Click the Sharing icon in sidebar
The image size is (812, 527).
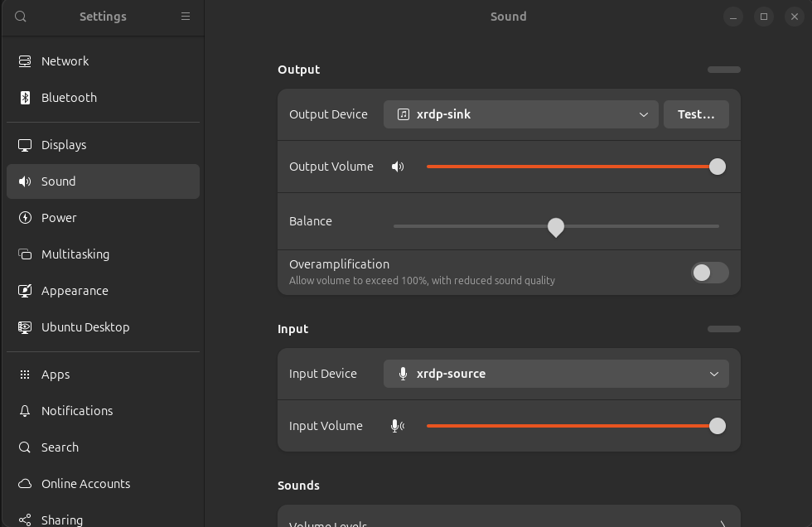pyautogui.click(x=25, y=520)
